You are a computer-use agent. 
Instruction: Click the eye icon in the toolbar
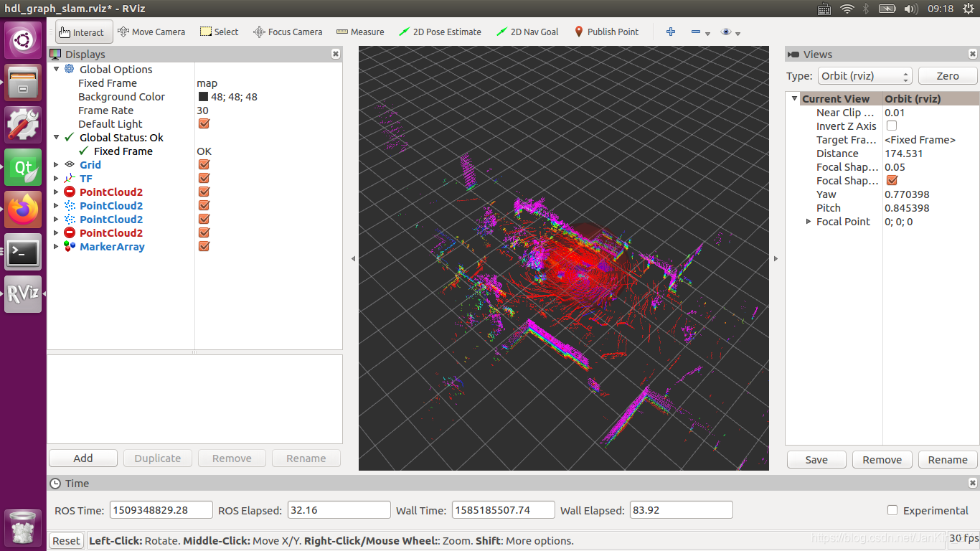725,32
